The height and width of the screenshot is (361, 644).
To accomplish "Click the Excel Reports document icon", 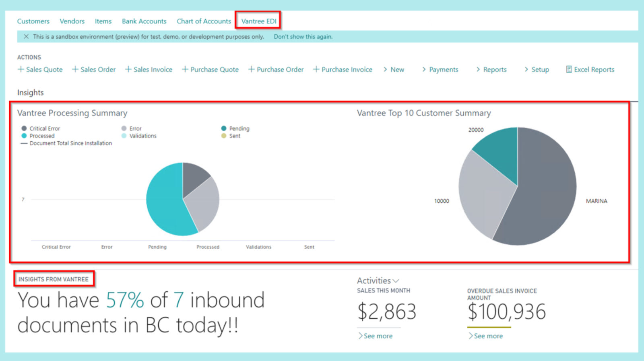I will click(569, 70).
